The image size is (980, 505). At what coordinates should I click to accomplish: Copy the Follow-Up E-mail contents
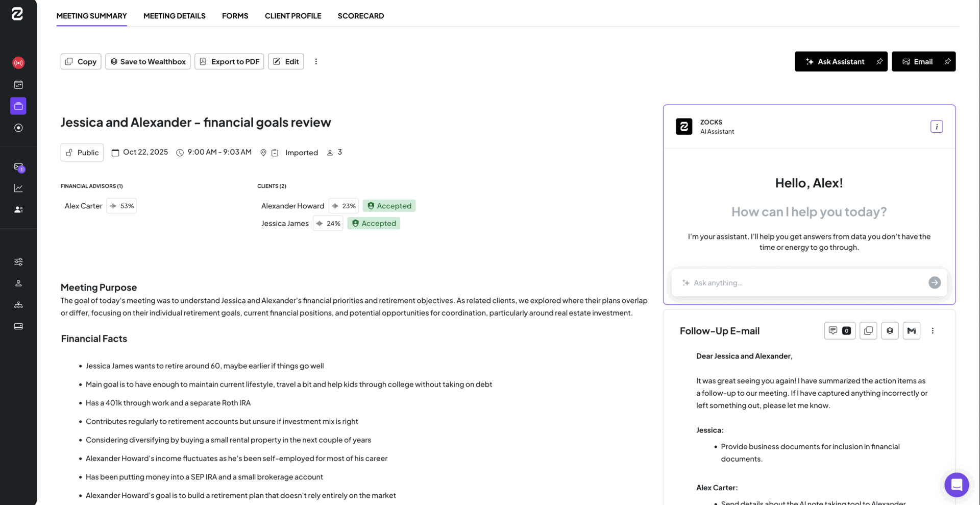[x=868, y=330]
